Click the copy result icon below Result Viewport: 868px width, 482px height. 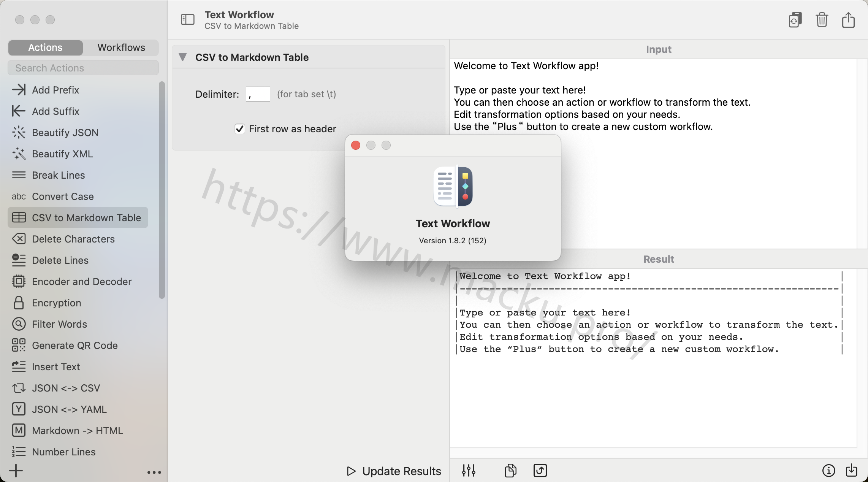coord(510,471)
